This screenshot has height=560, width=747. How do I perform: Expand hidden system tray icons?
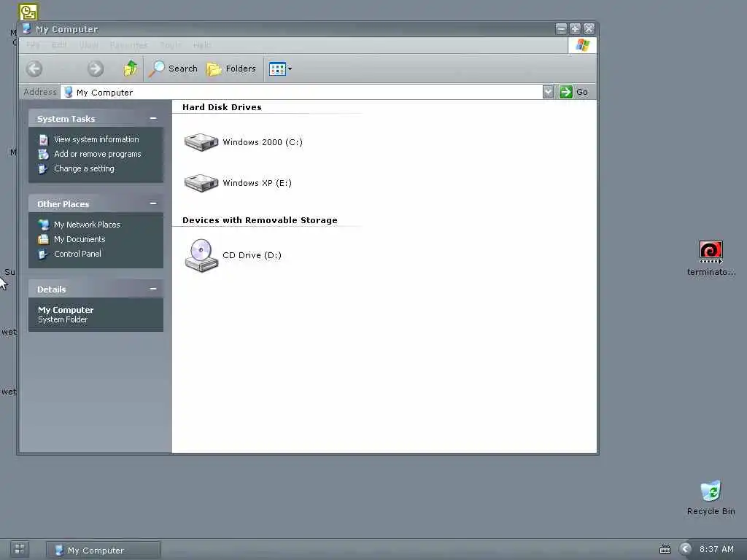click(685, 549)
